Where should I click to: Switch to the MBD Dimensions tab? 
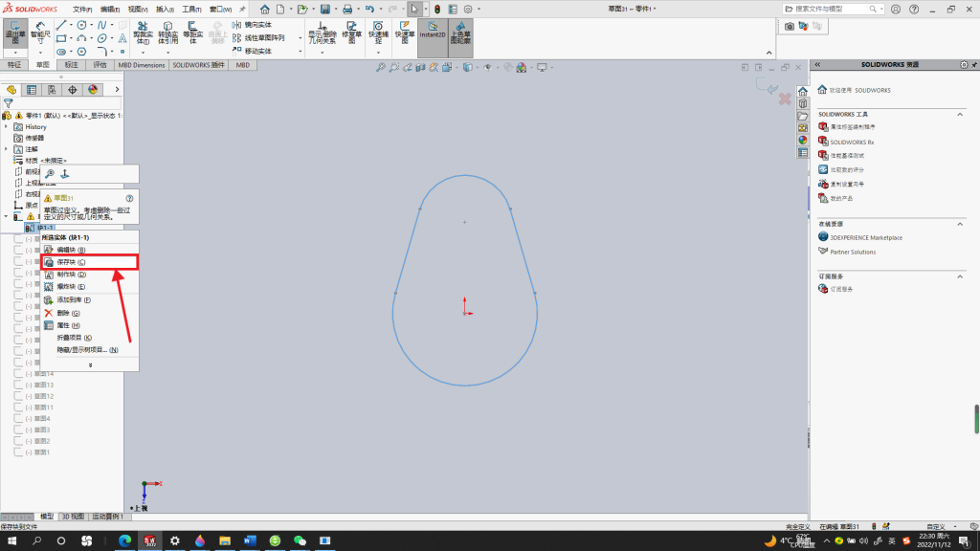point(142,65)
